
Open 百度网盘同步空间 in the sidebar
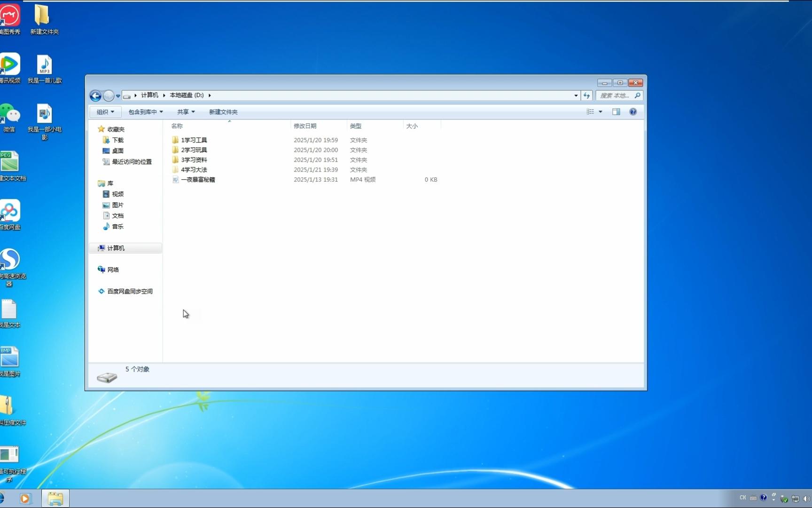[x=129, y=291]
